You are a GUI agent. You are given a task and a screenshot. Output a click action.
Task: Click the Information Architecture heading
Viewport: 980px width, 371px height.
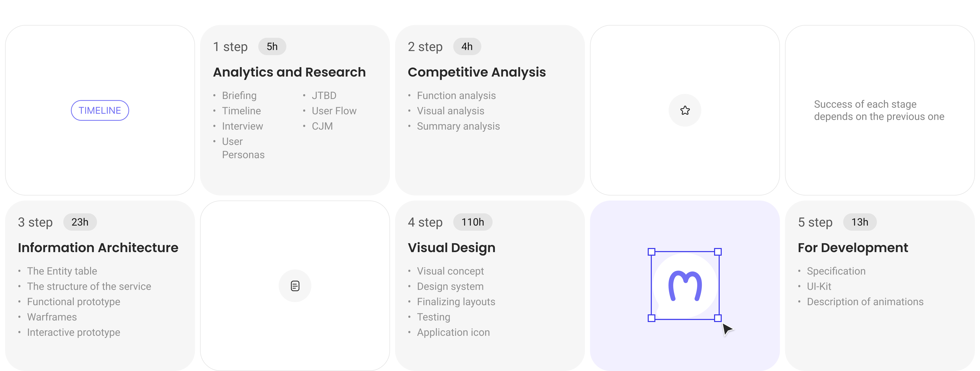[98, 248]
